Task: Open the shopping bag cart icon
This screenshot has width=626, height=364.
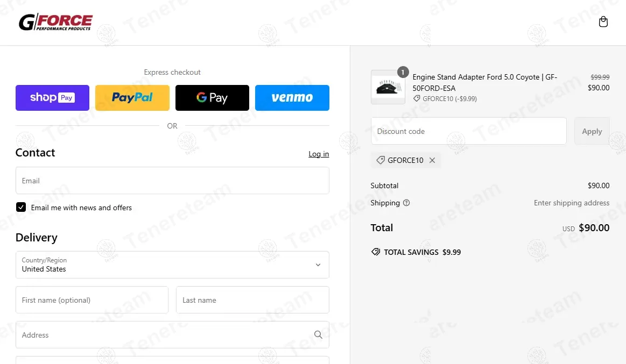Action: pos(603,22)
